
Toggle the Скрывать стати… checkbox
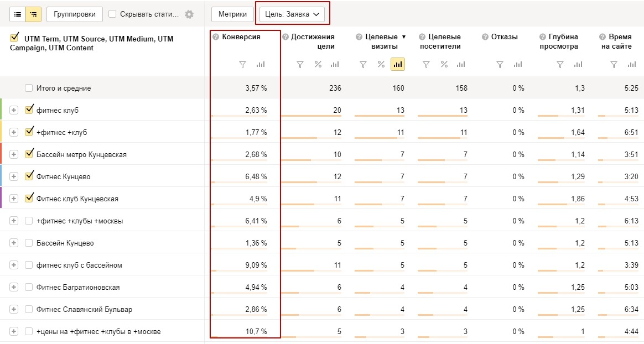112,14
